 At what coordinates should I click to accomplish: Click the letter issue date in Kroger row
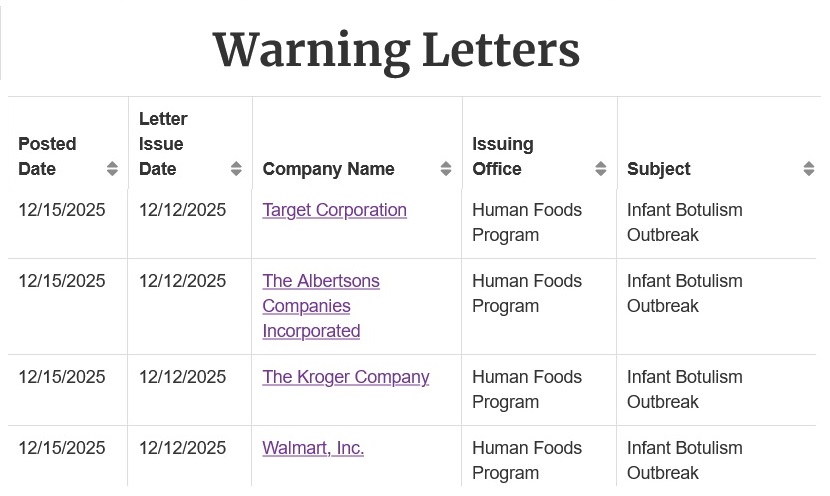point(182,377)
